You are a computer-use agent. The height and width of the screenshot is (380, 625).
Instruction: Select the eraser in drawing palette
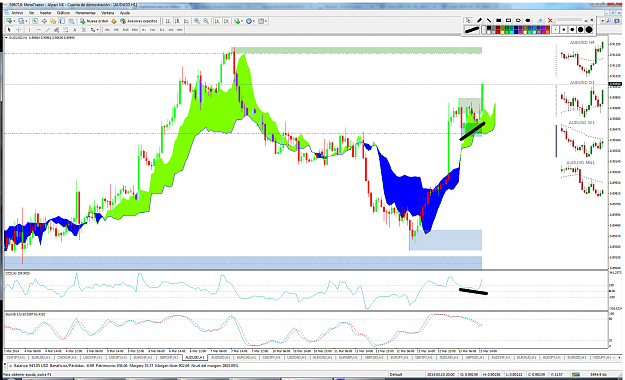tap(540, 20)
